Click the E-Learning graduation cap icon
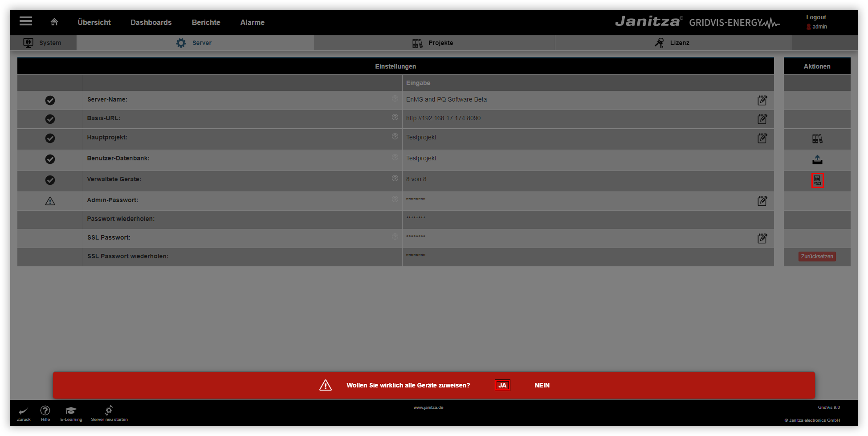 [x=71, y=410]
